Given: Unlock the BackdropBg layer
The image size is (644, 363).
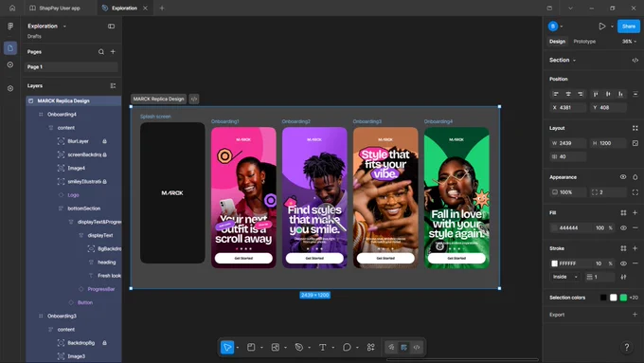Looking at the screenshot, I should 105,343.
